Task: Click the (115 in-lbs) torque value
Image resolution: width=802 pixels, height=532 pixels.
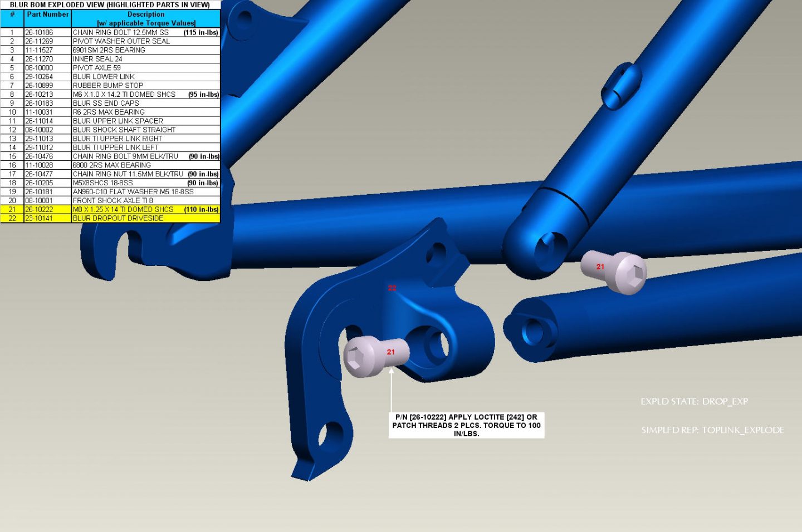Action: tap(200, 32)
